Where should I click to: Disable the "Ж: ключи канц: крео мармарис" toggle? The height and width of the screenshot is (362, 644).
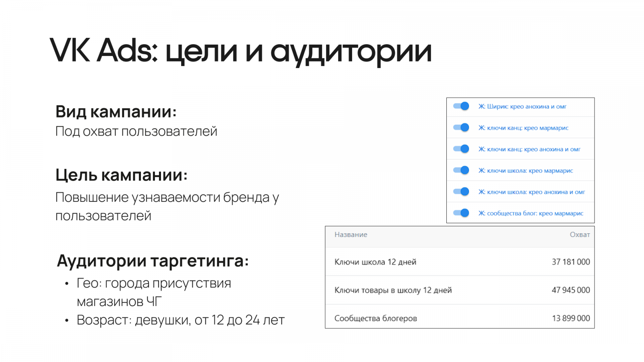461,128
